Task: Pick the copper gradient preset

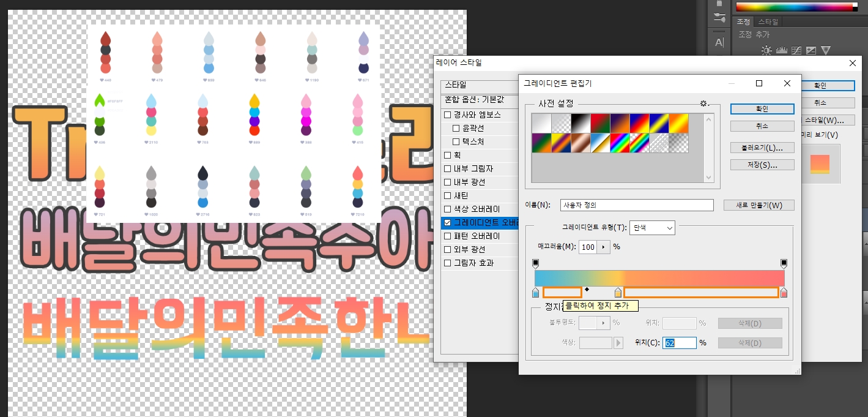Action: pyautogui.click(x=581, y=143)
